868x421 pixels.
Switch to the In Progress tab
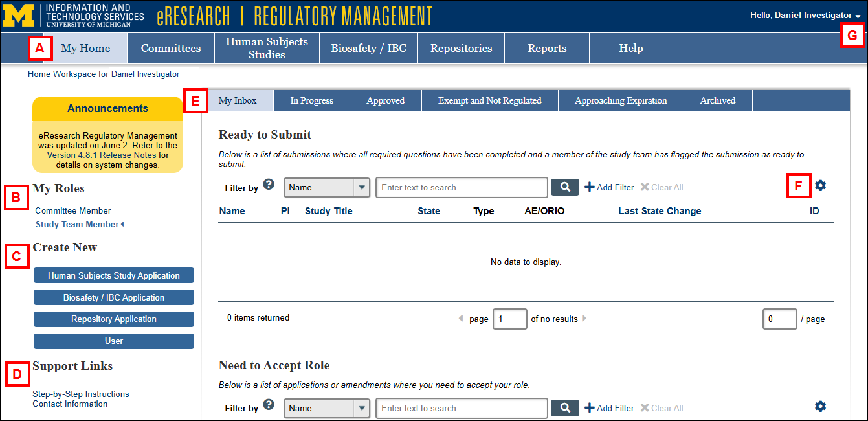click(311, 100)
